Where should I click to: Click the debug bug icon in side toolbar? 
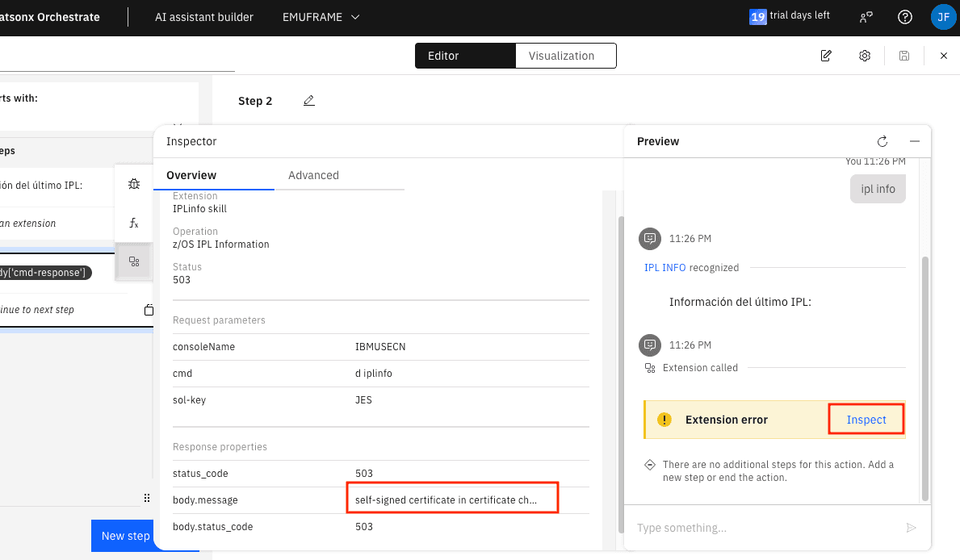[x=134, y=184]
